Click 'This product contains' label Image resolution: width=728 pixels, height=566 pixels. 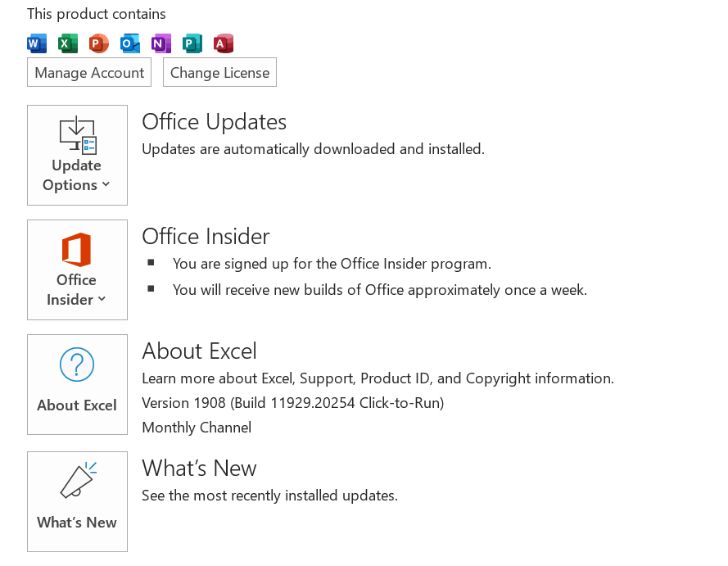tap(96, 14)
